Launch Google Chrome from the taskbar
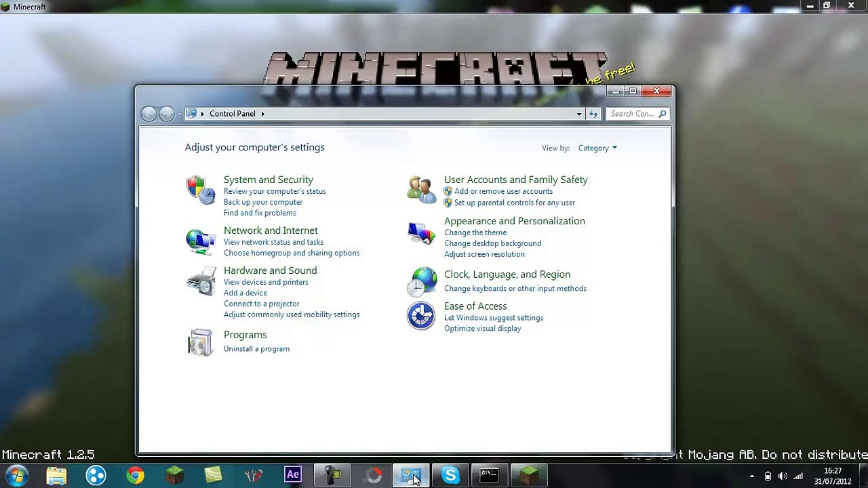This screenshot has height=488, width=868. pos(135,475)
